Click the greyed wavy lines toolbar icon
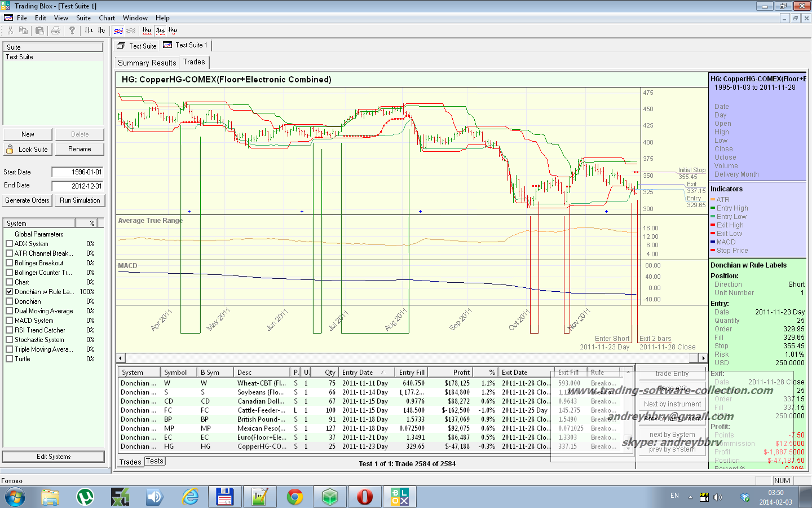The image size is (812, 508). click(x=131, y=30)
